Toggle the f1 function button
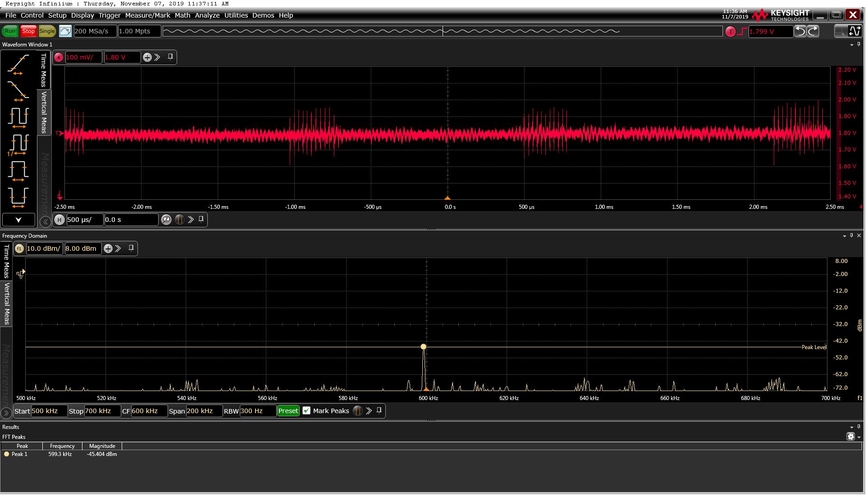The height and width of the screenshot is (497, 868). tap(19, 248)
